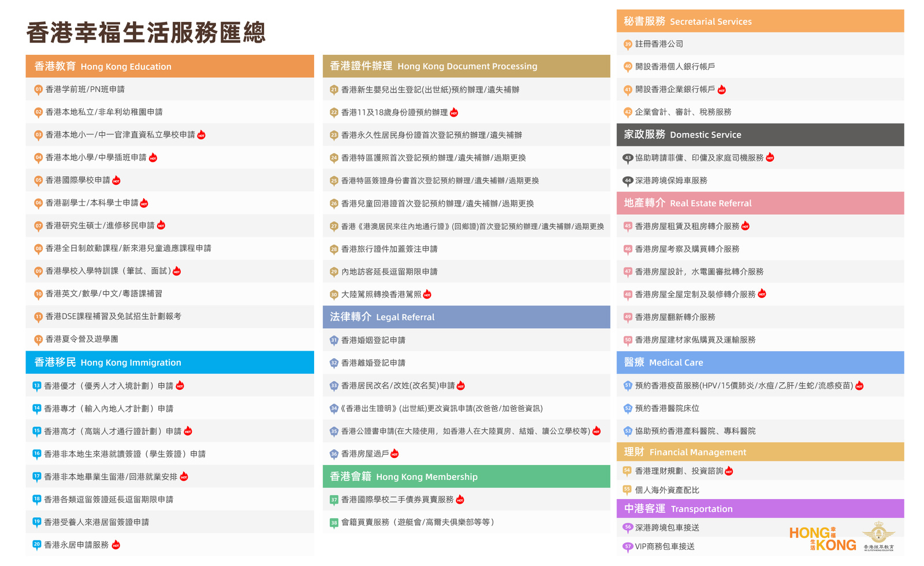
Task: Click the number 20 badge beside 香港永居申請服務
Action: [x=36, y=545]
